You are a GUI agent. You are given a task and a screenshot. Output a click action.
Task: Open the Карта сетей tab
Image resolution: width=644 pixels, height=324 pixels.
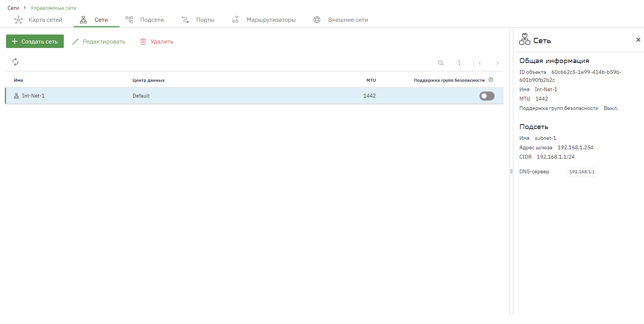tap(38, 20)
